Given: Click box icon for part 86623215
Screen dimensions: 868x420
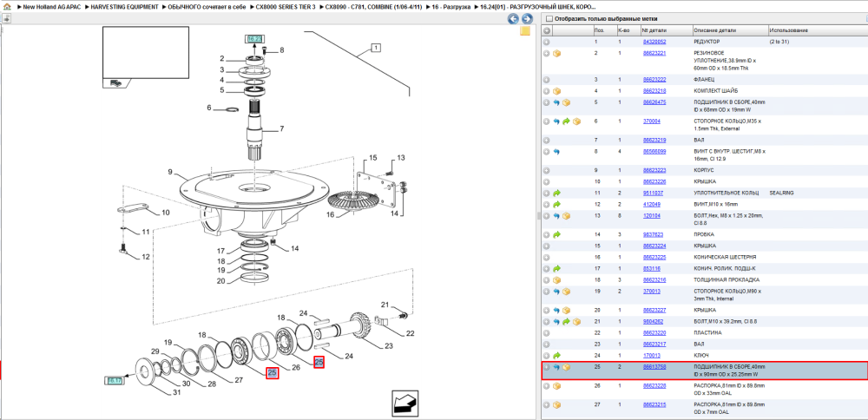Looking at the screenshot, I should (557, 405).
